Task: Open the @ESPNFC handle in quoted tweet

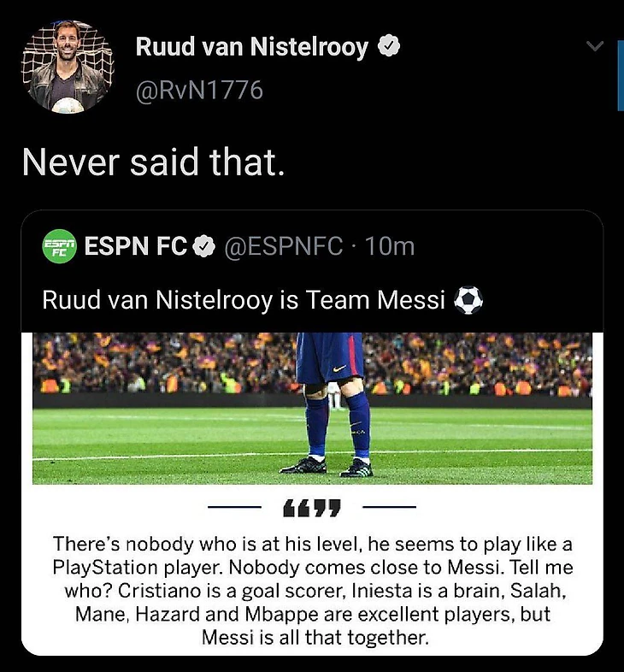Action: [x=284, y=246]
